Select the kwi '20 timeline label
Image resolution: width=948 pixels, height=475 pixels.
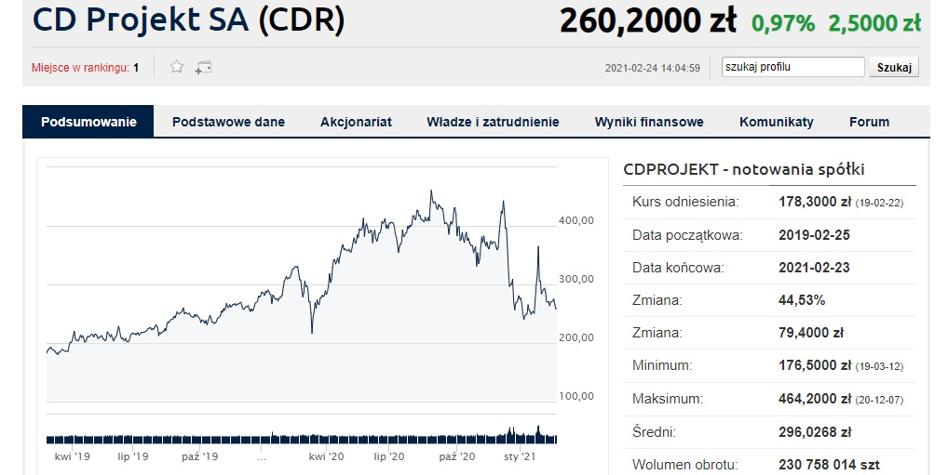[326, 457]
